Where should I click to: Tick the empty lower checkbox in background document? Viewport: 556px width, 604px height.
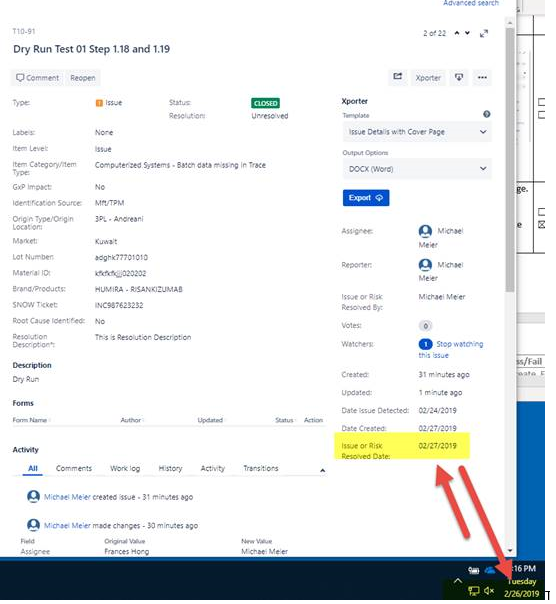(541, 212)
